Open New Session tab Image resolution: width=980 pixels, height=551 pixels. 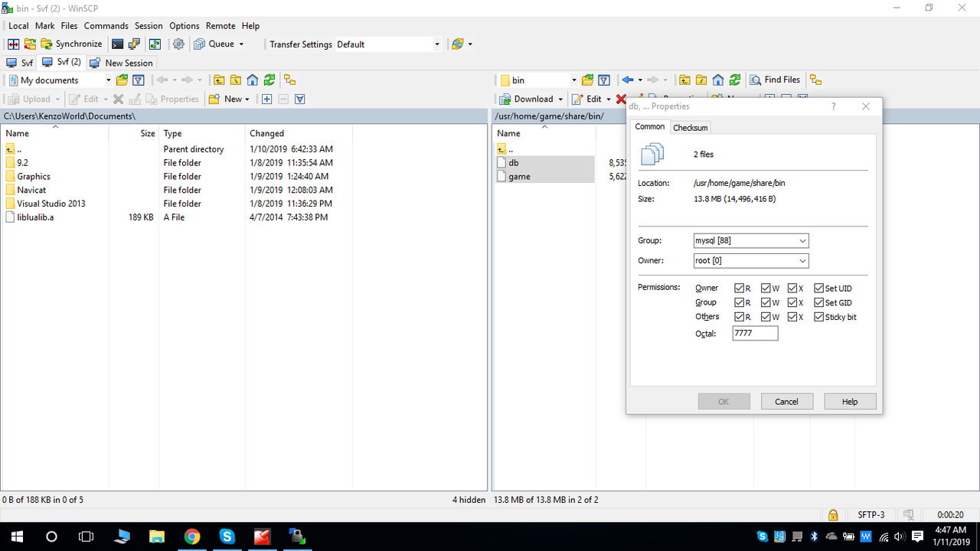pos(121,63)
